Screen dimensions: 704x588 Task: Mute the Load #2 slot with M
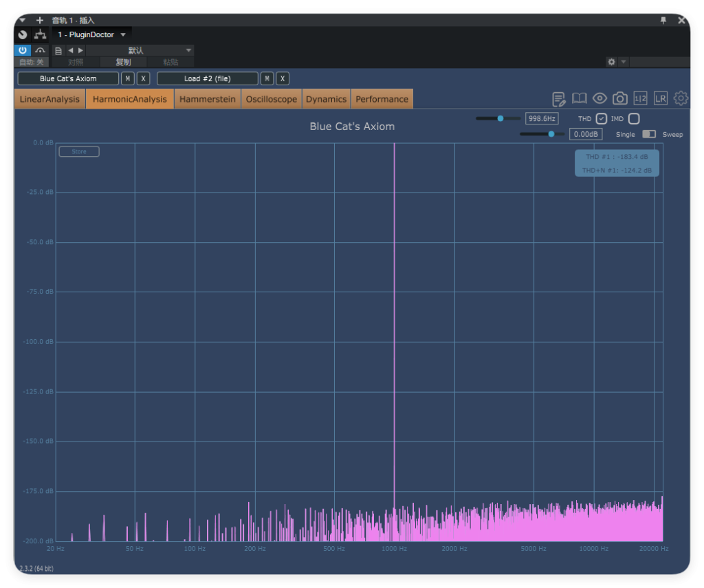coord(267,78)
